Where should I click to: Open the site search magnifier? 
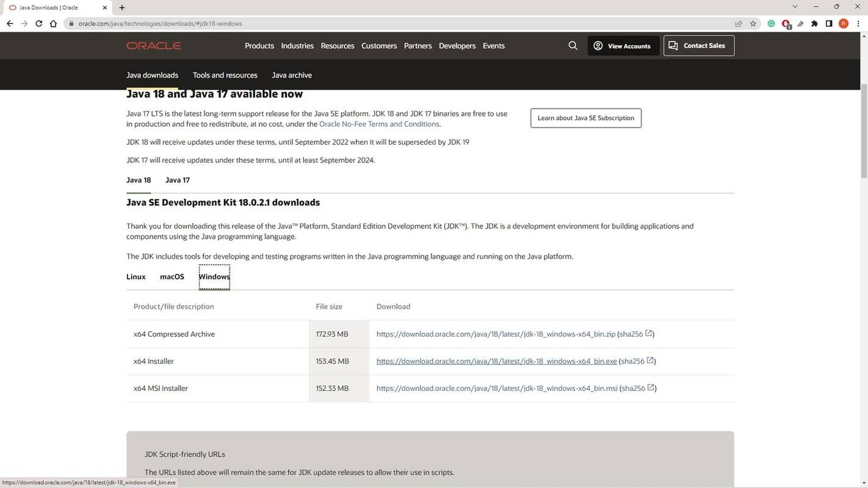tap(573, 46)
